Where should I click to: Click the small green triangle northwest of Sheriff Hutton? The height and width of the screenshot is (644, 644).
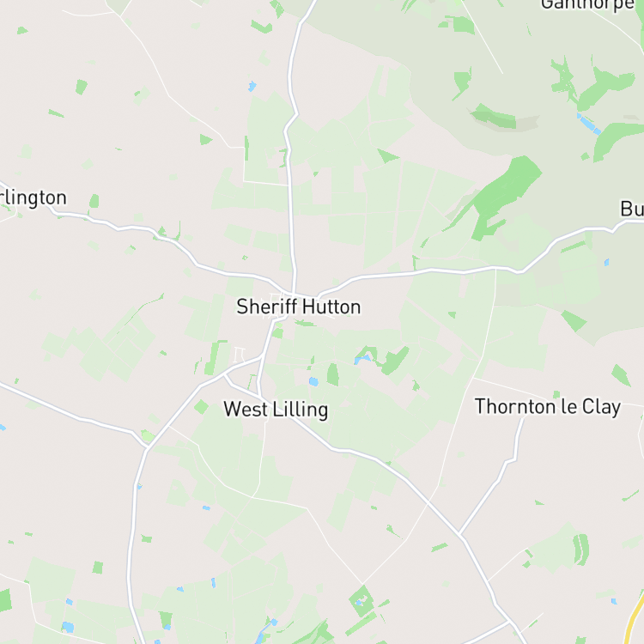[205, 140]
